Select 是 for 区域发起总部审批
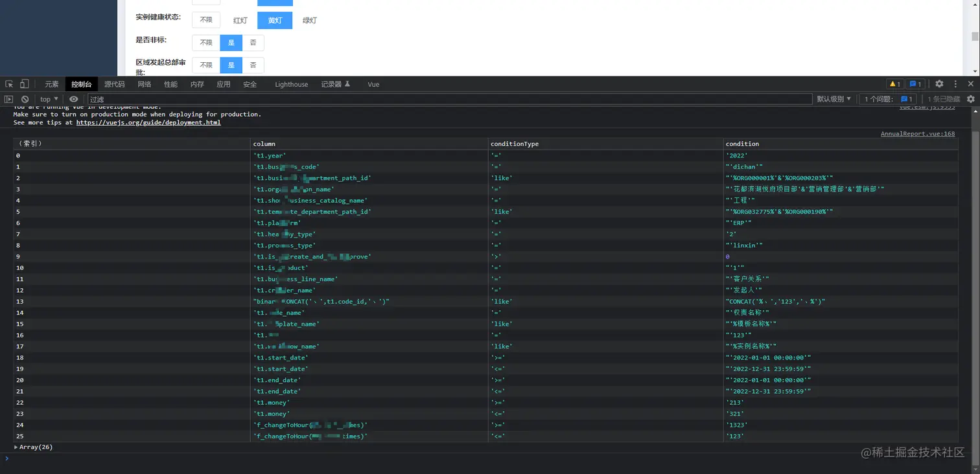 coord(231,65)
